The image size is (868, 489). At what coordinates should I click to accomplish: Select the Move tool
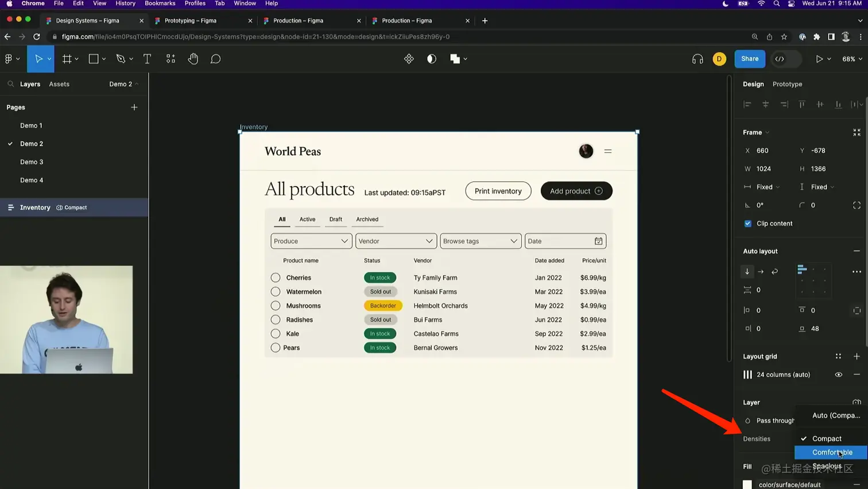[39, 59]
